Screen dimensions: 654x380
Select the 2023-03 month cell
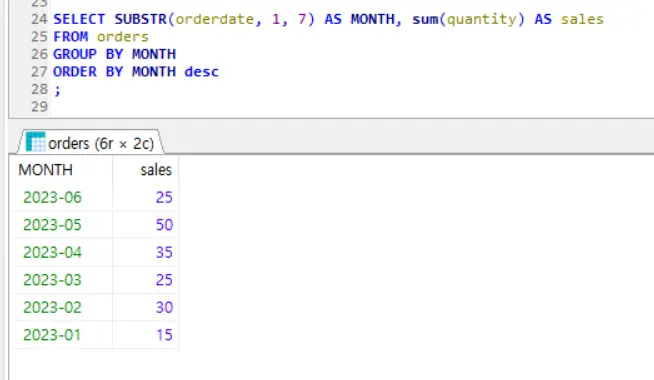click(x=62, y=280)
